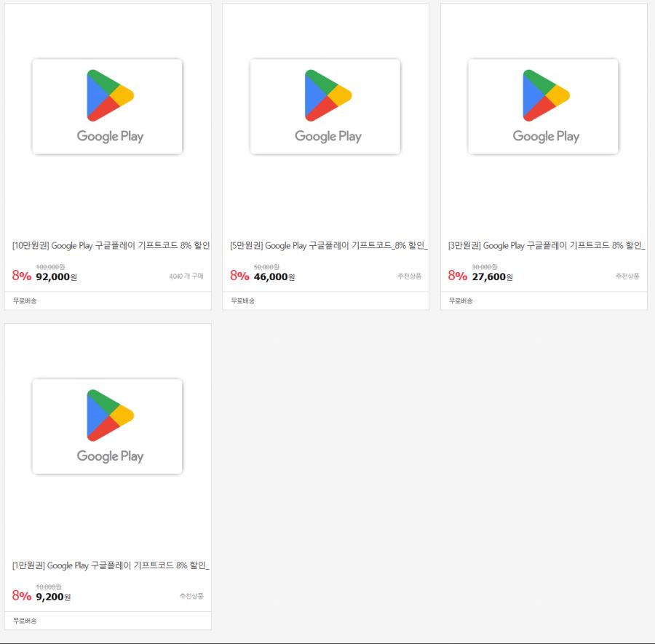Click the 무료배송 label under the 10만원권 item

pos(25,301)
